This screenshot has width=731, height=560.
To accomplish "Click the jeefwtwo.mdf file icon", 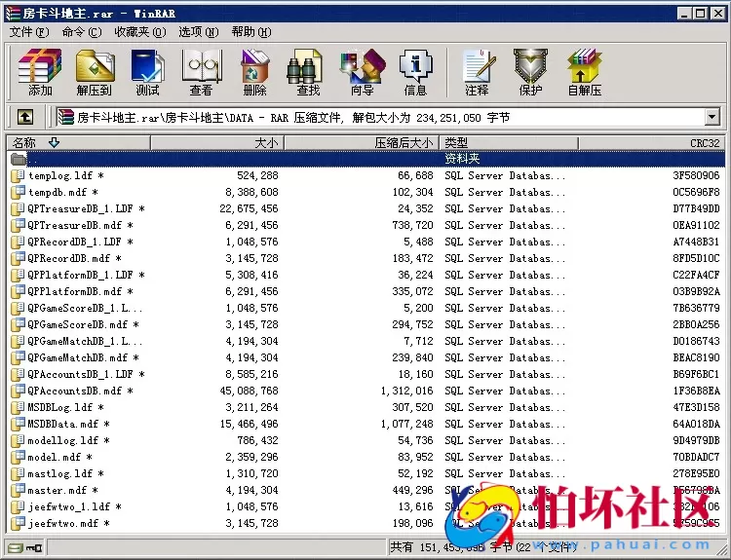I will click(x=18, y=523).
